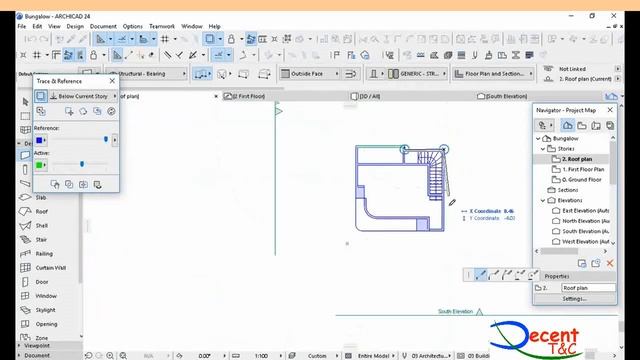Screen dimensions: 640x360
Task: Click the green Active color swatch
Action: (40, 165)
